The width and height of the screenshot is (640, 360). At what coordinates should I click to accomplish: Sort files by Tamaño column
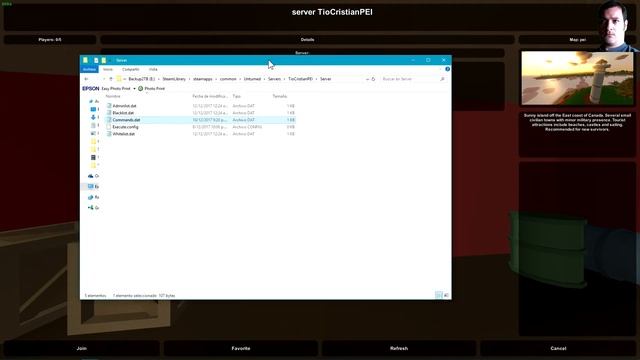pyautogui.click(x=280, y=96)
